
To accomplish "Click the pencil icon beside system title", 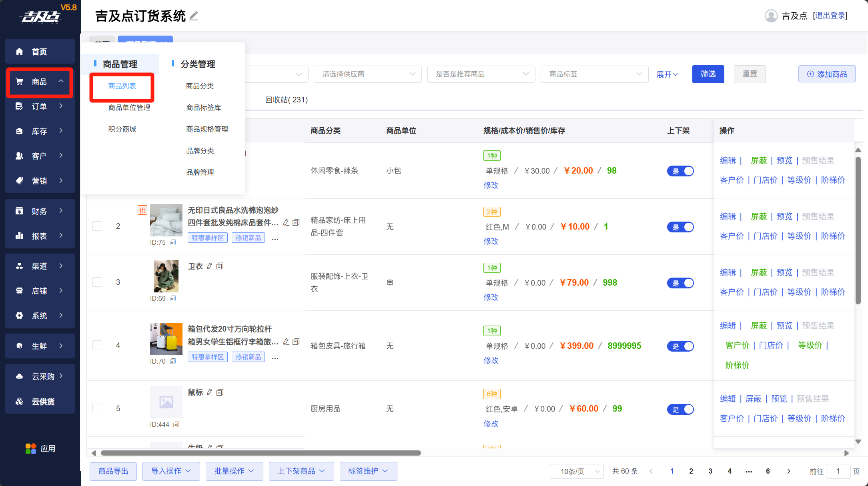I will (x=194, y=16).
